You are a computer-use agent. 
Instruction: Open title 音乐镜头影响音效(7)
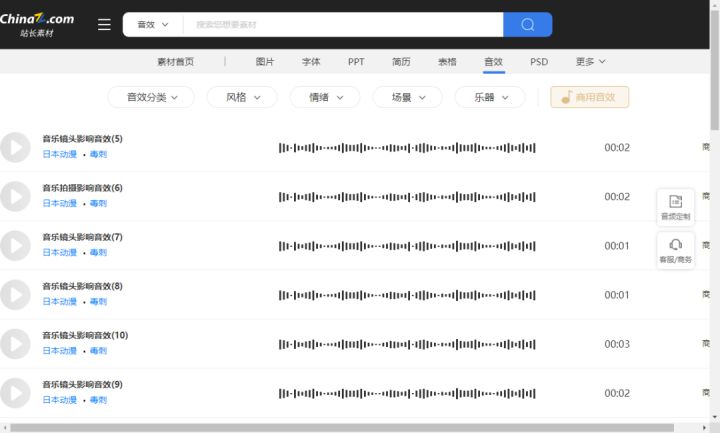[83, 237]
